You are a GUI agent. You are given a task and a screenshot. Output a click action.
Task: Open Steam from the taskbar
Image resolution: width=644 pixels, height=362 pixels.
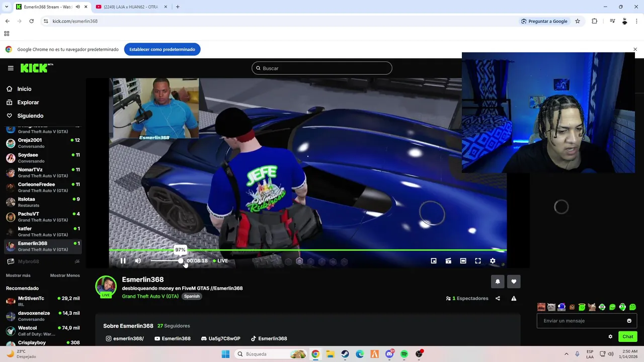point(345,354)
